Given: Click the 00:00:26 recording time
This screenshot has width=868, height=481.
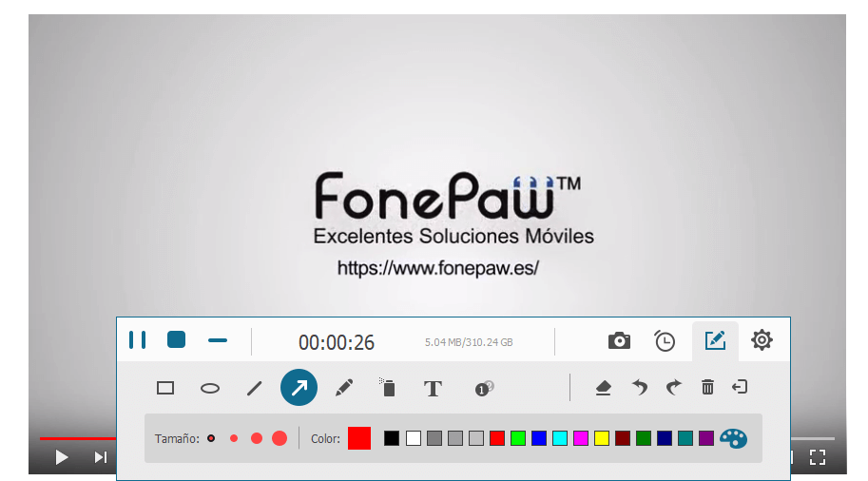Looking at the screenshot, I should coord(337,342).
